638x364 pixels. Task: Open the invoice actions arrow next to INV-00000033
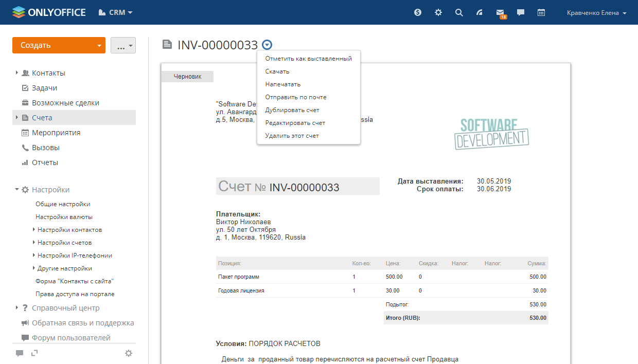pos(267,45)
